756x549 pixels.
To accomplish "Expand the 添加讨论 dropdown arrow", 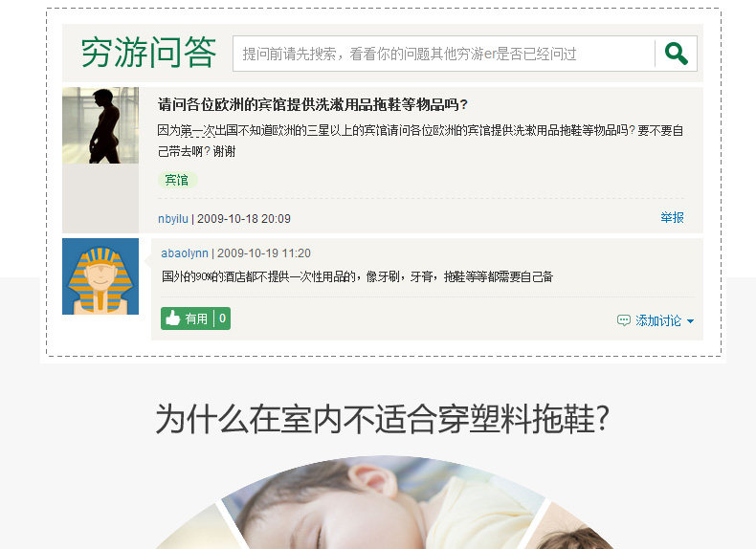I will click(x=690, y=321).
